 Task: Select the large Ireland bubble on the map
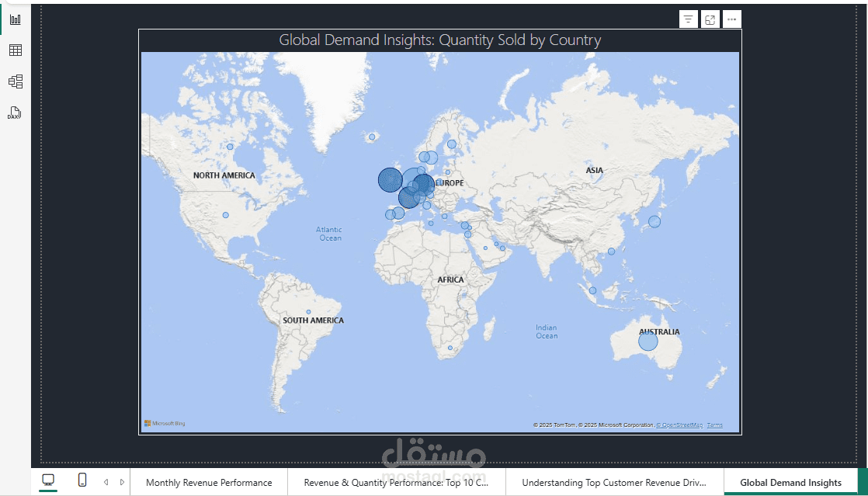tap(391, 180)
